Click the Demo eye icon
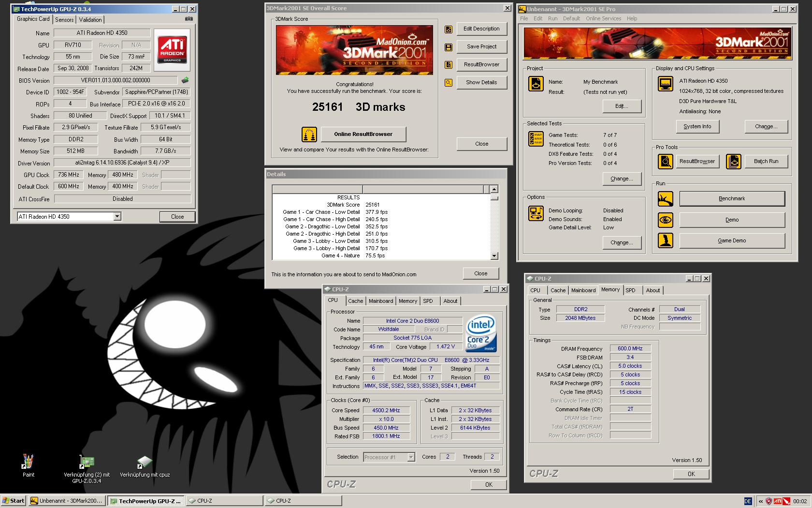Screen dimensions: 812x508 (666, 220)
